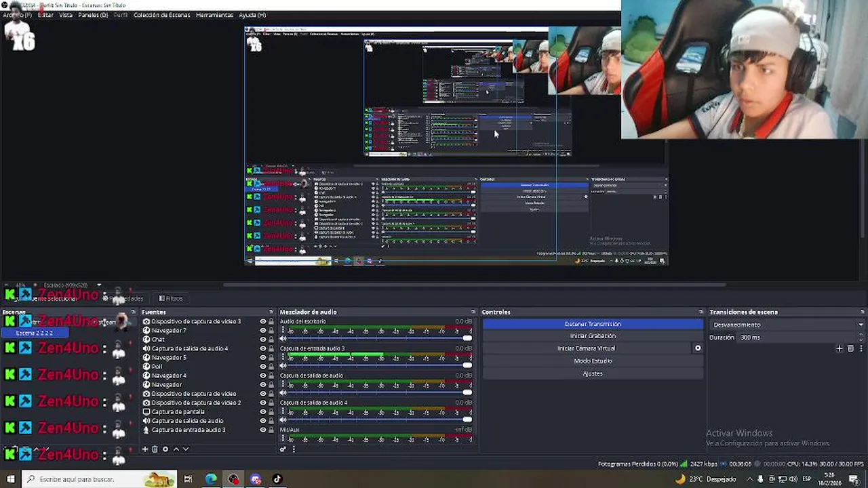Open the Editar menu
Screen dimensions: 868x488
point(45,15)
